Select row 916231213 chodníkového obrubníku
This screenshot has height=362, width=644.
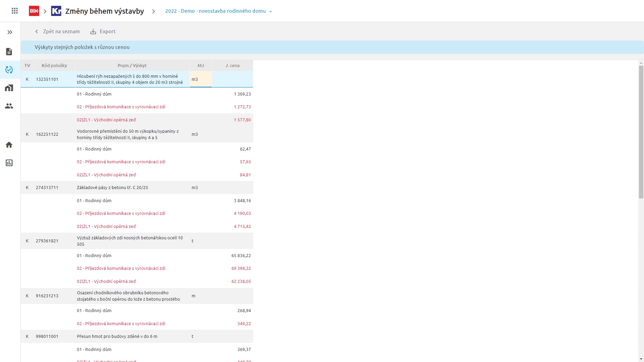coord(47,296)
